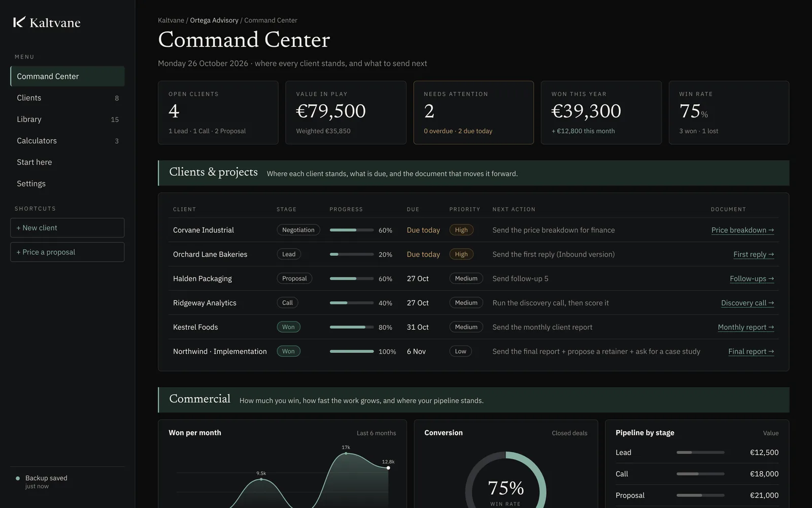
Task: Click the + Price a proposal button
Action: (67, 252)
